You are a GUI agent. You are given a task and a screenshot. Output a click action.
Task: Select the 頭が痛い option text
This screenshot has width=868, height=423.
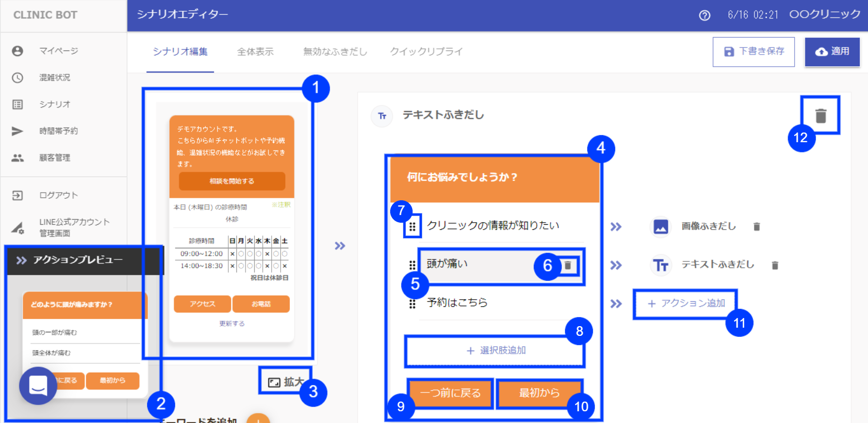click(x=447, y=263)
